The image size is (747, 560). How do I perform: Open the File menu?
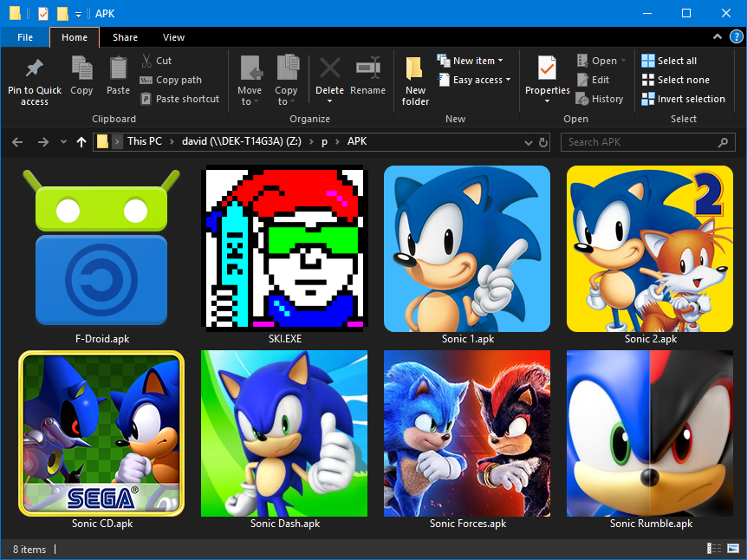click(x=25, y=37)
